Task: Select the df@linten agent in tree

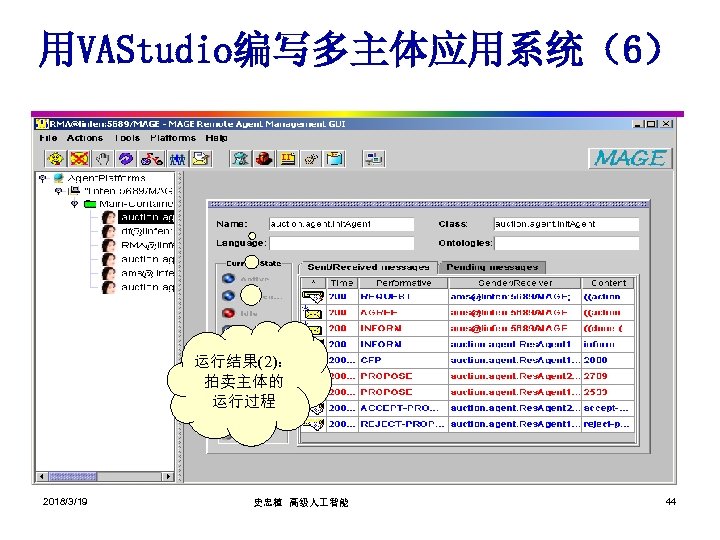Action: [146, 231]
